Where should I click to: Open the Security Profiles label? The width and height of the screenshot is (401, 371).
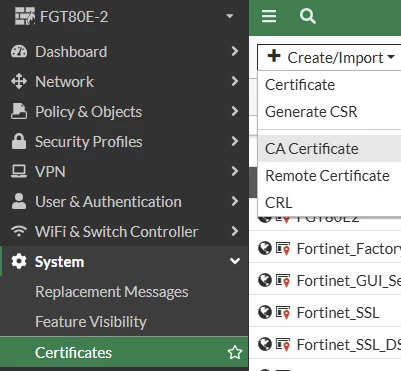[89, 142]
